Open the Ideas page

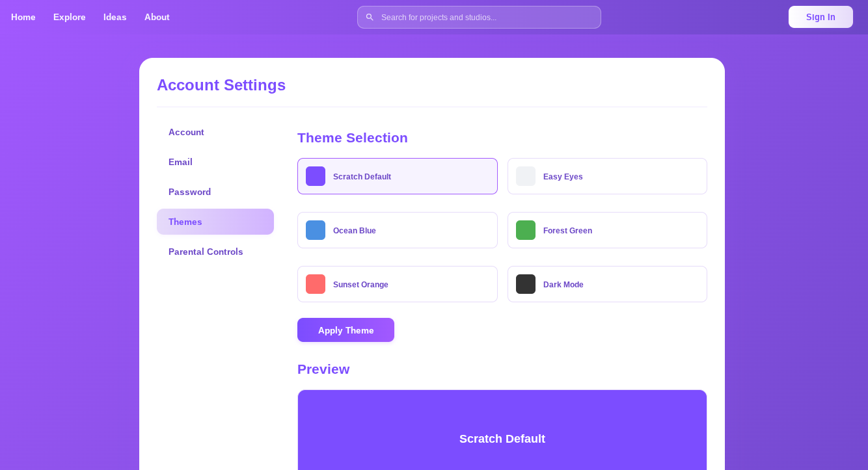point(115,17)
